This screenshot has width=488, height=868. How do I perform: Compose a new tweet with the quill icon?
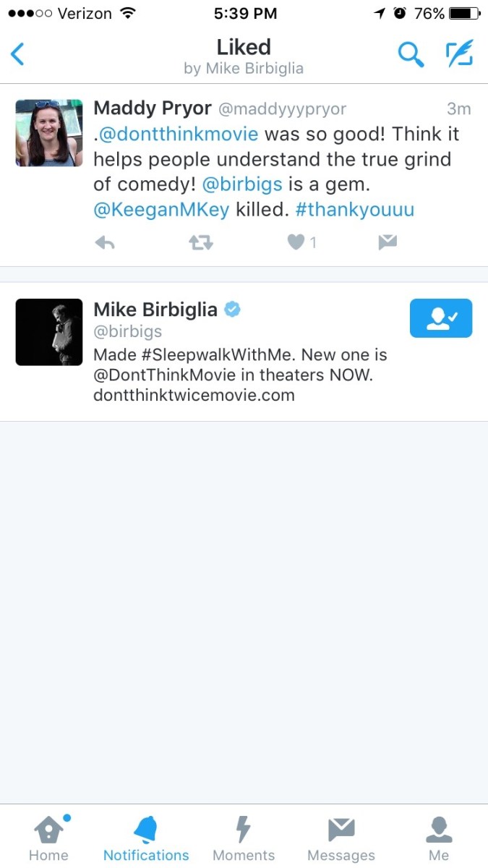(460, 54)
